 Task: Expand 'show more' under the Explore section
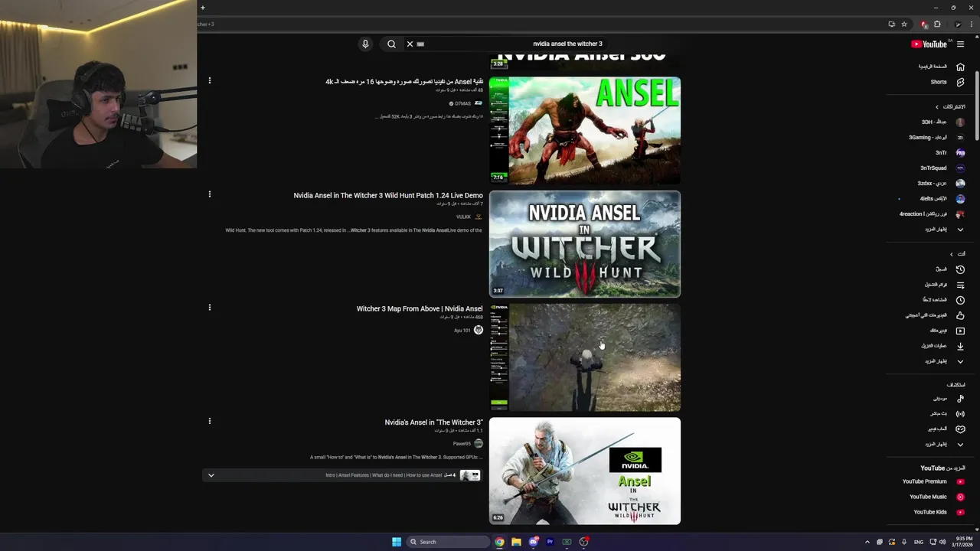tap(944, 444)
